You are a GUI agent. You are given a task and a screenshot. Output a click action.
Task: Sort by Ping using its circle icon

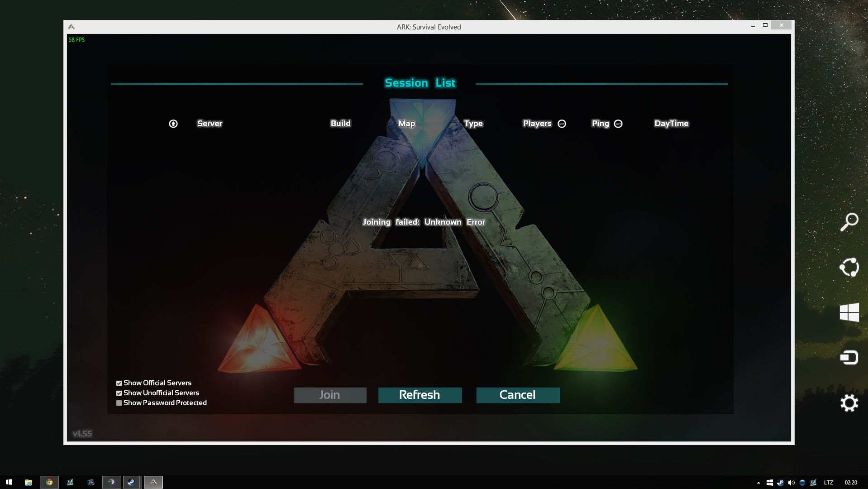[618, 124]
